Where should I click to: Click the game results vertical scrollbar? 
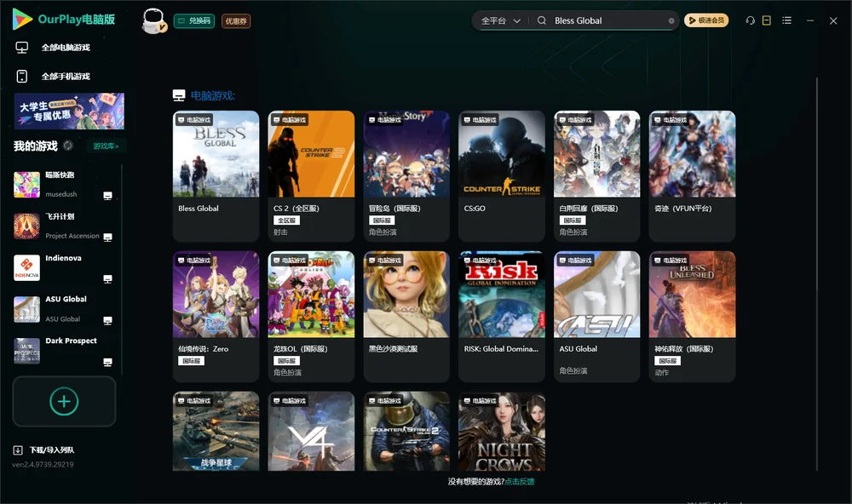coord(817,274)
